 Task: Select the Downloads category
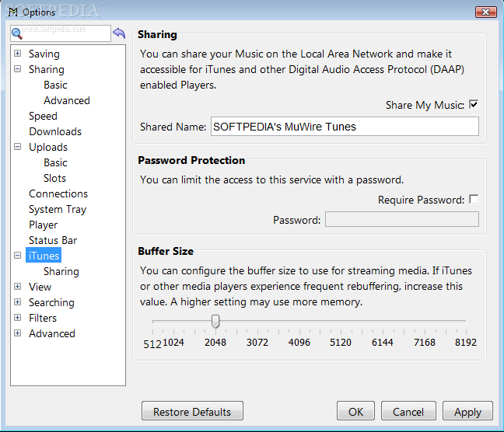55,131
